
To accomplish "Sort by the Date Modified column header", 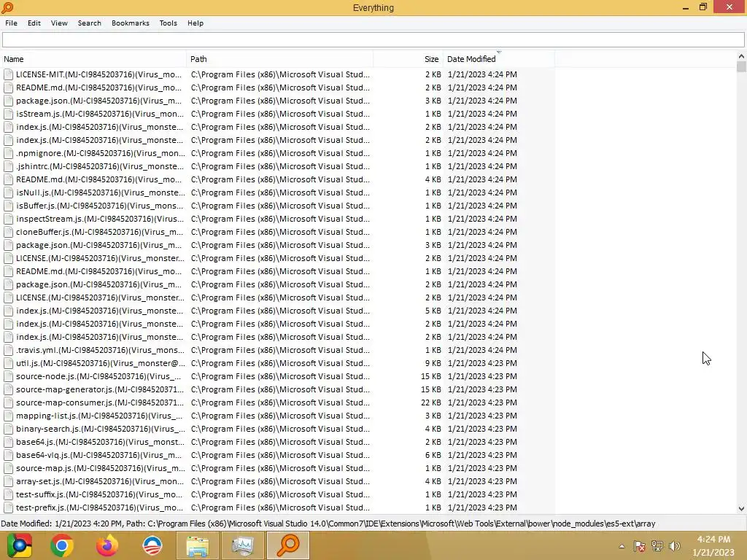I will pos(499,59).
